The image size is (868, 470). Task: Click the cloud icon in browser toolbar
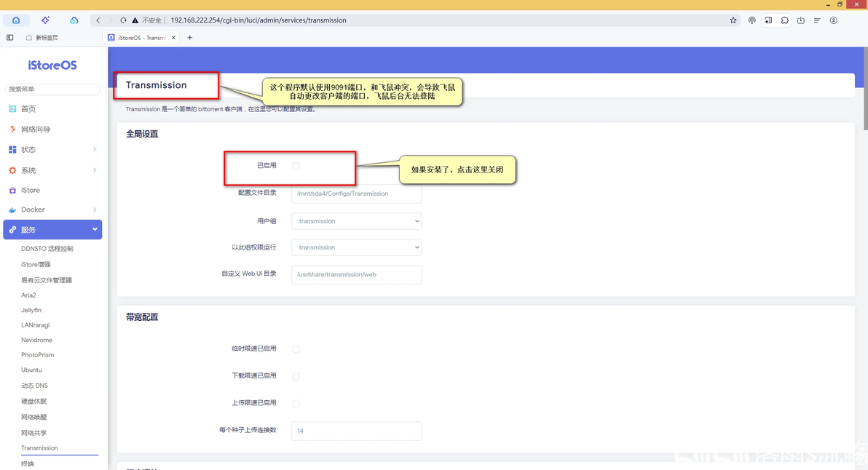(74, 20)
